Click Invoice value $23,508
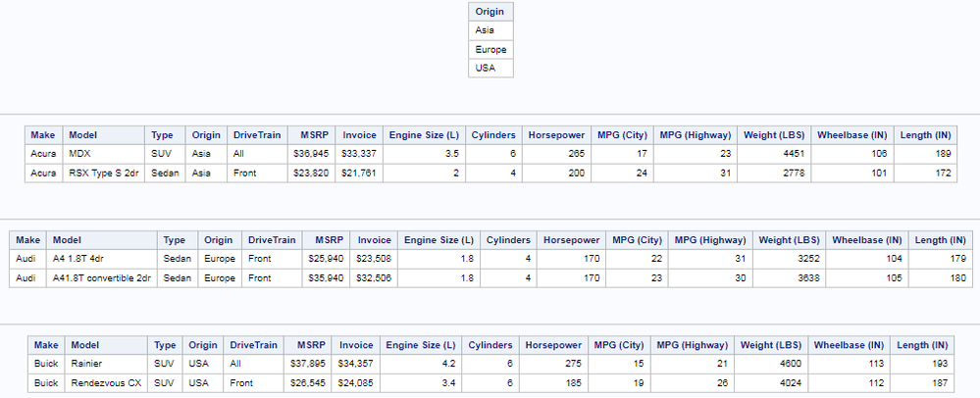This screenshot has width=980, height=398. point(374,259)
